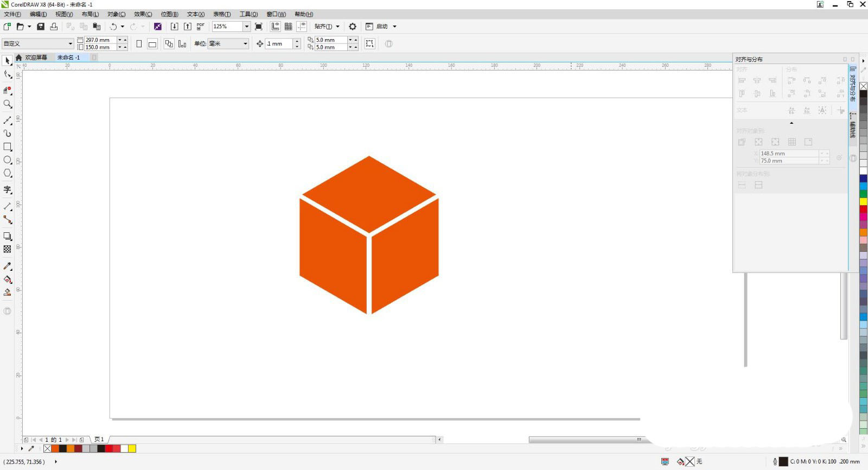Click the Save icon in the toolbar
This screenshot has height=470, width=868.
(x=41, y=27)
